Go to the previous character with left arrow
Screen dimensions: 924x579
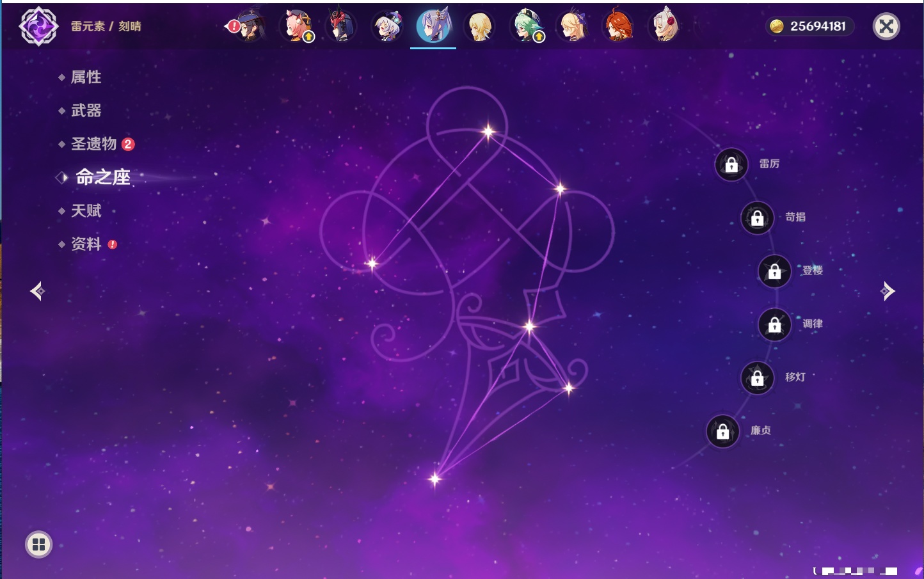(37, 291)
